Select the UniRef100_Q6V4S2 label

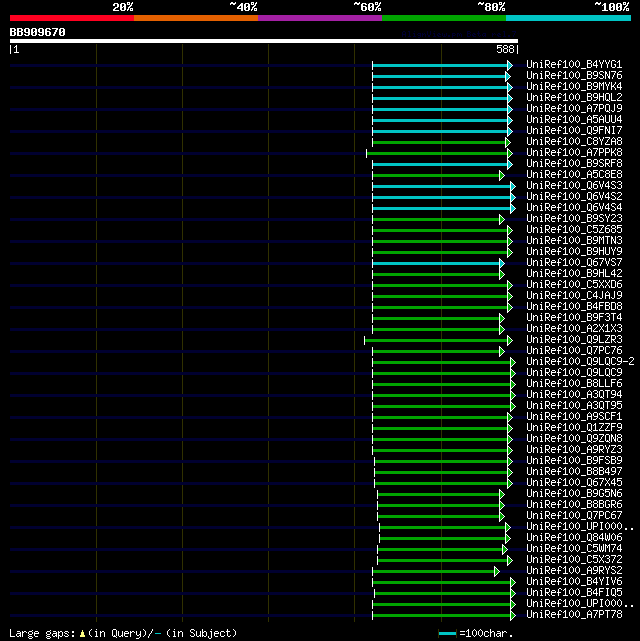coord(574,197)
